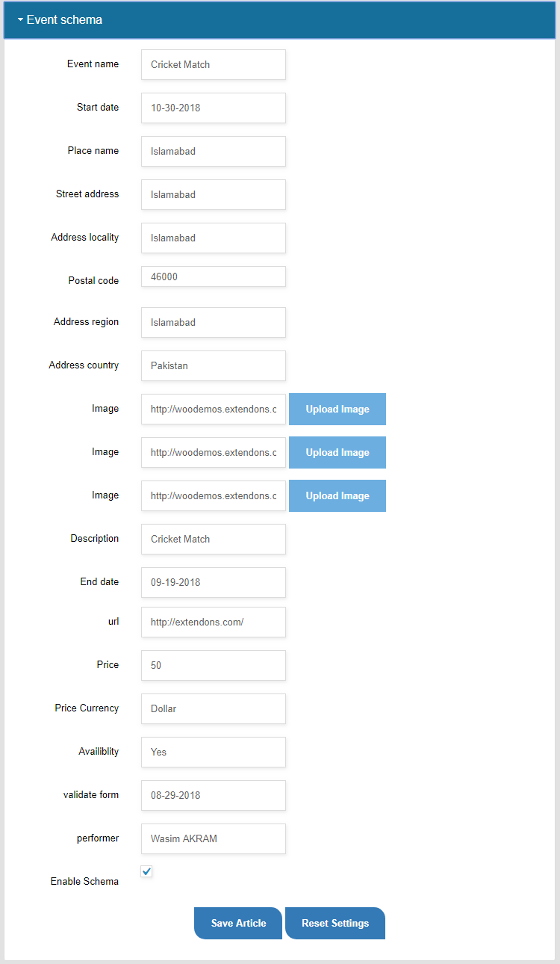The width and height of the screenshot is (560, 964).
Task: Focus the Address country field
Action: click(x=214, y=365)
